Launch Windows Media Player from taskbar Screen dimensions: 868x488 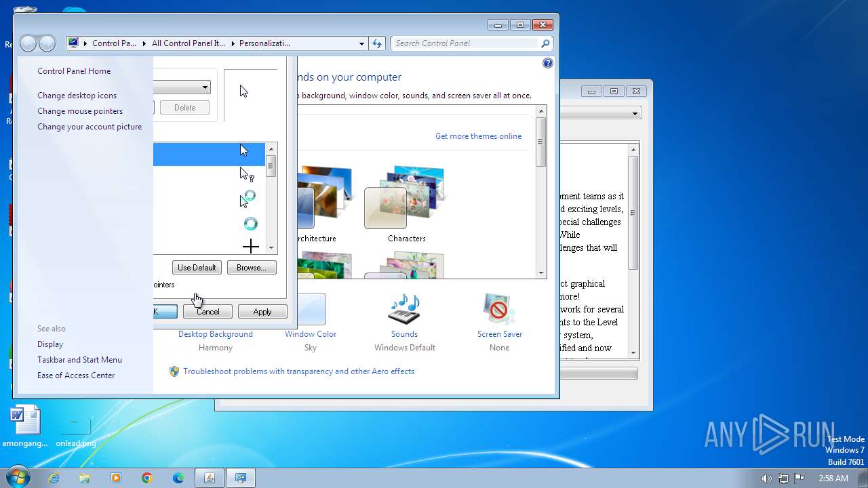pyautogui.click(x=116, y=478)
